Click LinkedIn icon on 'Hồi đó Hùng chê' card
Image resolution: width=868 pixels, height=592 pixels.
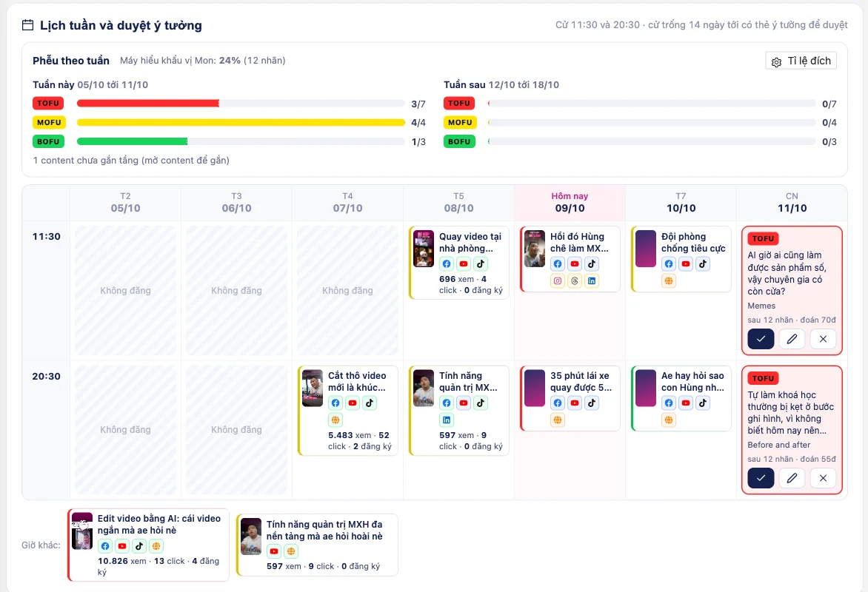[592, 280]
